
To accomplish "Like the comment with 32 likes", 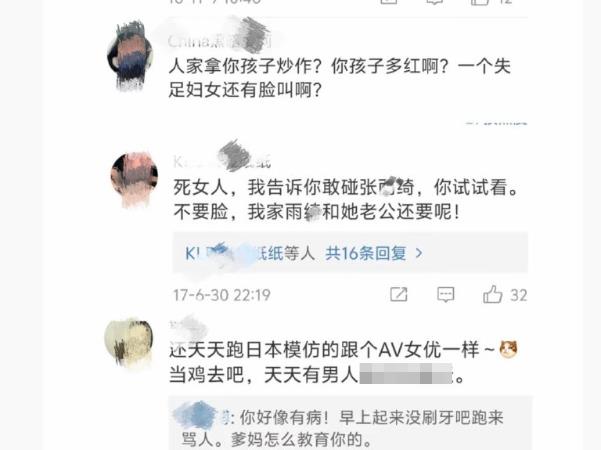I will coord(492,294).
